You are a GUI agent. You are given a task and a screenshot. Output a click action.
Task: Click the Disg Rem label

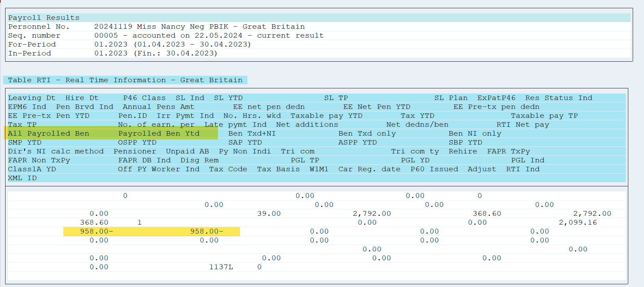coord(199,160)
